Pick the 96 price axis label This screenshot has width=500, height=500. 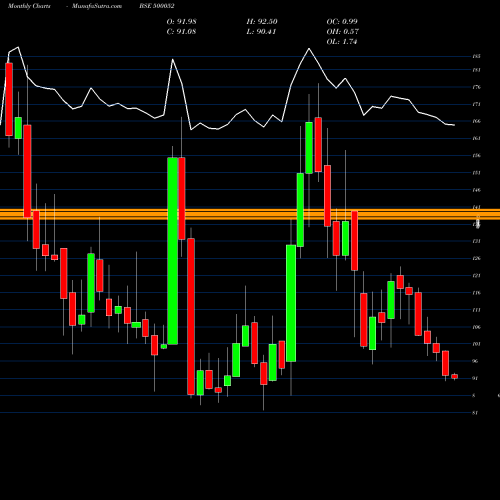coord(475,361)
